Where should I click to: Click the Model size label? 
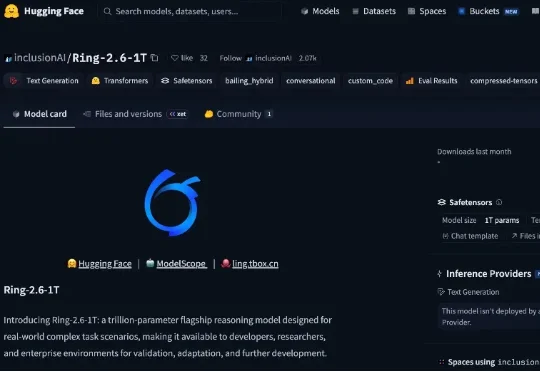click(459, 220)
